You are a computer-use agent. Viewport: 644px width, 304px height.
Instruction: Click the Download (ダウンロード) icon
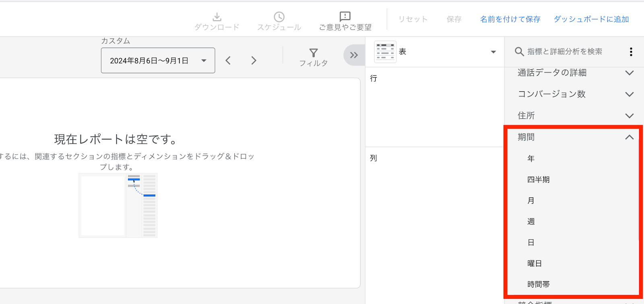[217, 17]
